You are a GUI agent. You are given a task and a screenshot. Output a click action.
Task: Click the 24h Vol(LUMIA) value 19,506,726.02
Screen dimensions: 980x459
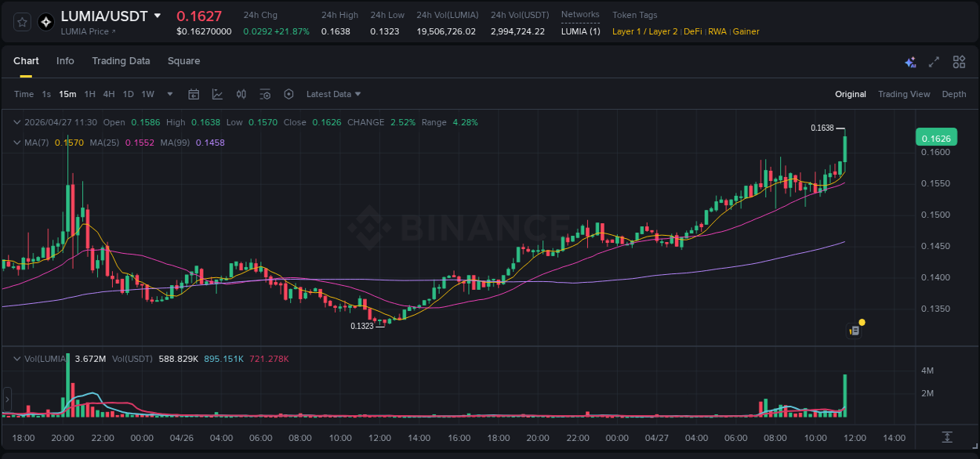[x=446, y=31]
